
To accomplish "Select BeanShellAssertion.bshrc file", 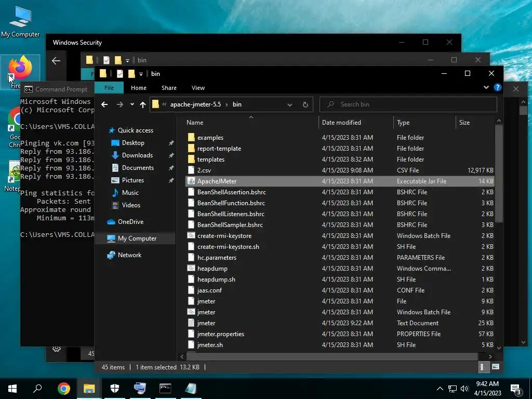I will [x=231, y=192].
